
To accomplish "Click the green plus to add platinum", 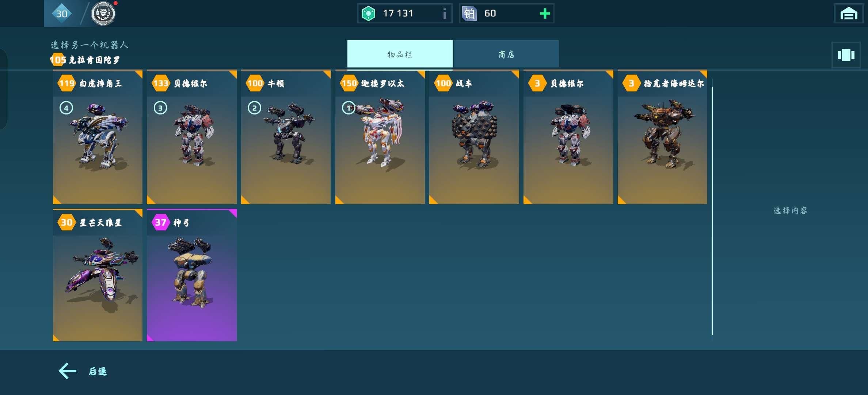I will (545, 14).
